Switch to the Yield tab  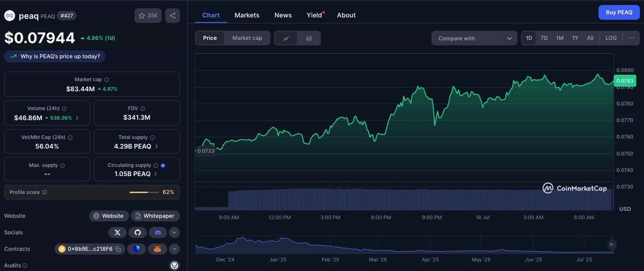pyautogui.click(x=314, y=15)
